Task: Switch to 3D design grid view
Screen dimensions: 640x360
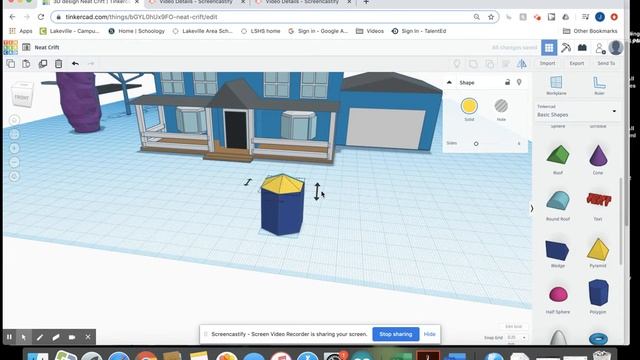Action: tap(549, 48)
